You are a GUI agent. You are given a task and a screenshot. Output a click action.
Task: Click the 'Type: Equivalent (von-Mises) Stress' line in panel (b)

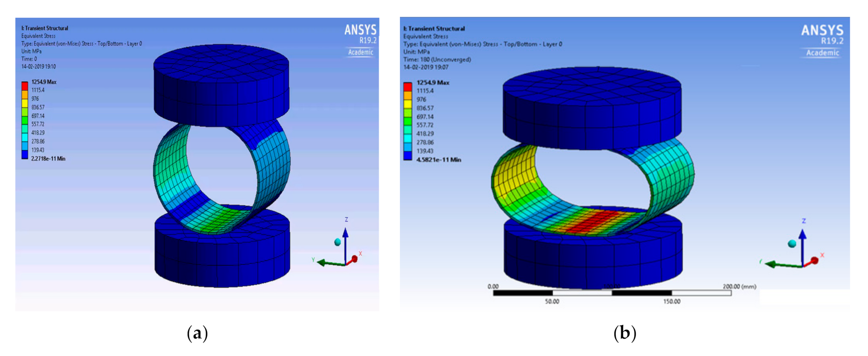pyautogui.click(x=483, y=44)
